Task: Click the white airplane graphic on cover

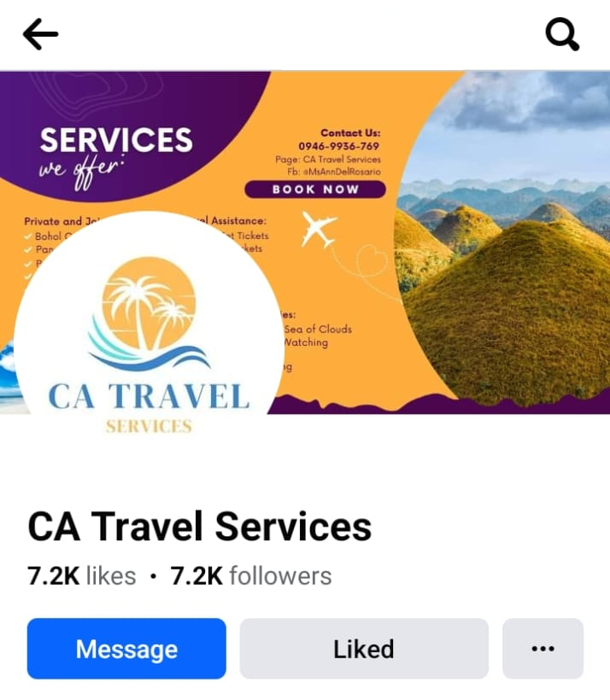Action: pyautogui.click(x=319, y=230)
